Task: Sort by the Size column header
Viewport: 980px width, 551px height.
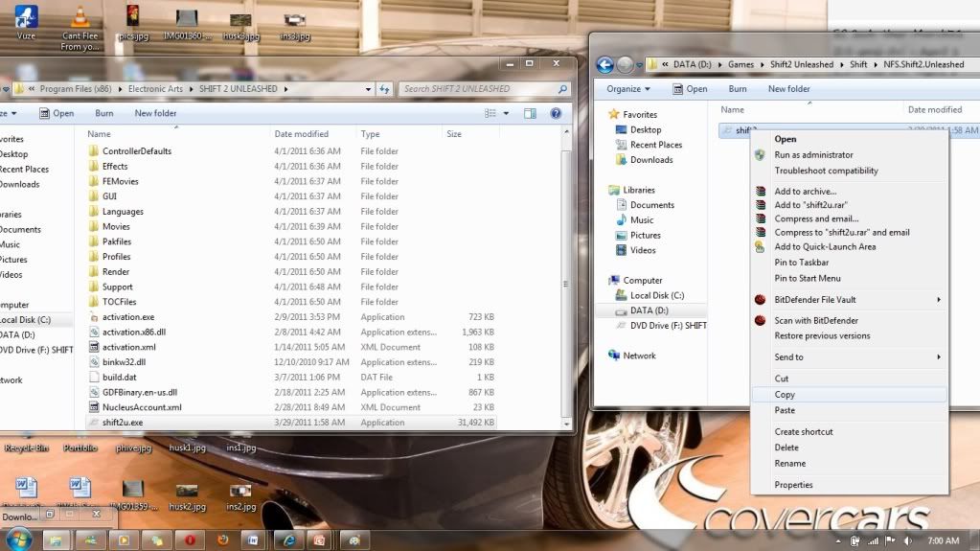Action: point(454,134)
